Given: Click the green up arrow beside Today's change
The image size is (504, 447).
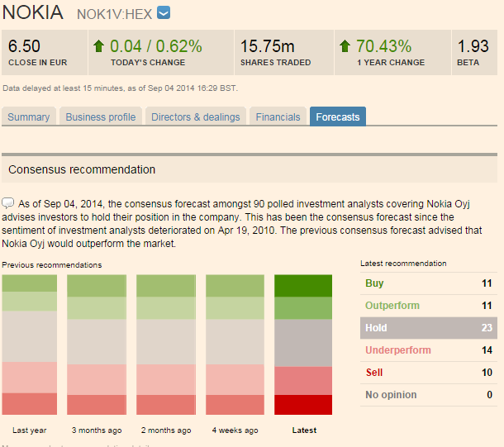Looking at the screenshot, I should pos(98,46).
